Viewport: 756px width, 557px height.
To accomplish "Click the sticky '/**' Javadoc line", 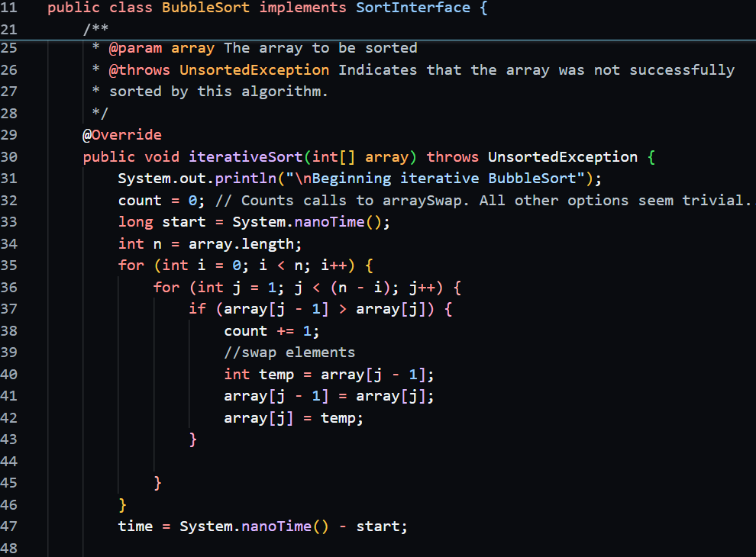I will (x=96, y=29).
